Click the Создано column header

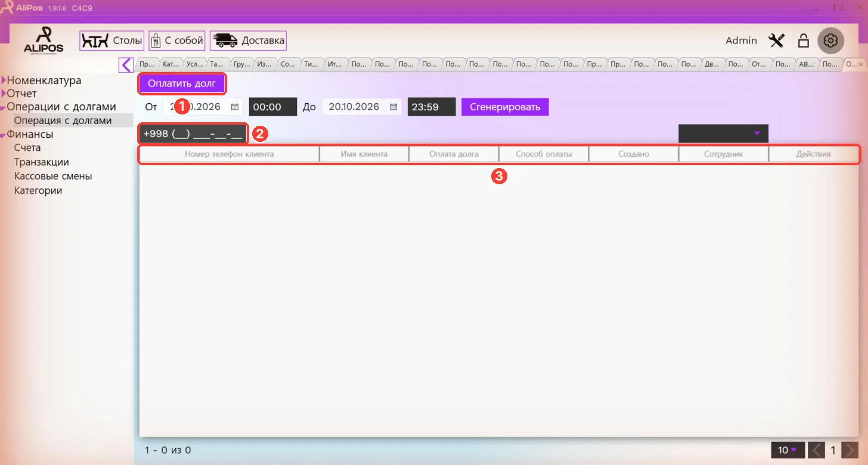pos(634,154)
